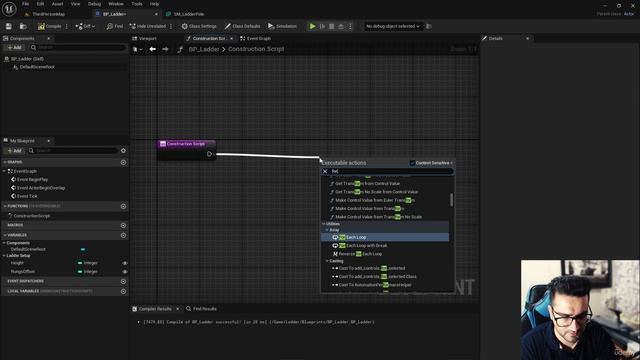The height and width of the screenshot is (360, 640).
Task: Click the green Play button
Action: click(312, 26)
